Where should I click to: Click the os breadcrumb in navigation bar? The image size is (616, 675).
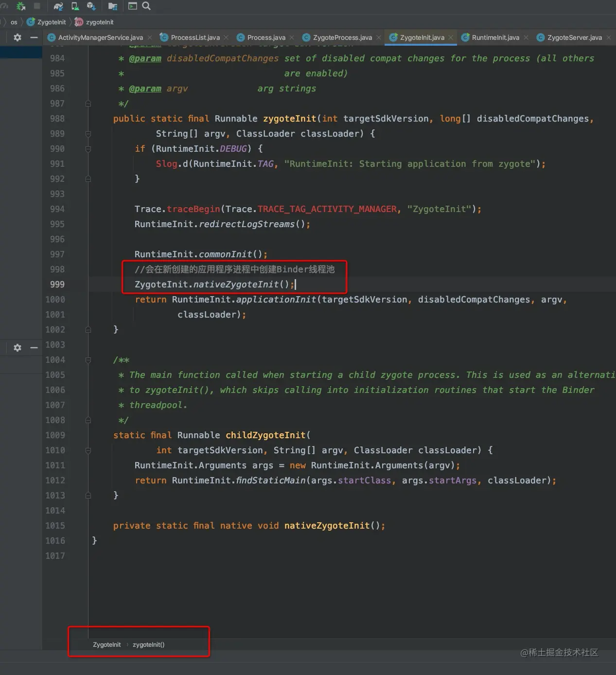click(x=14, y=22)
